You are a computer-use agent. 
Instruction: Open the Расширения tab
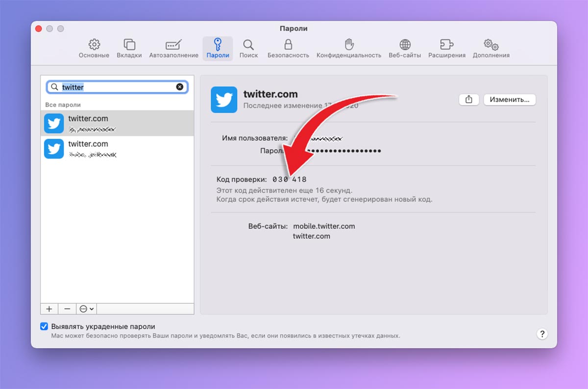click(446, 49)
